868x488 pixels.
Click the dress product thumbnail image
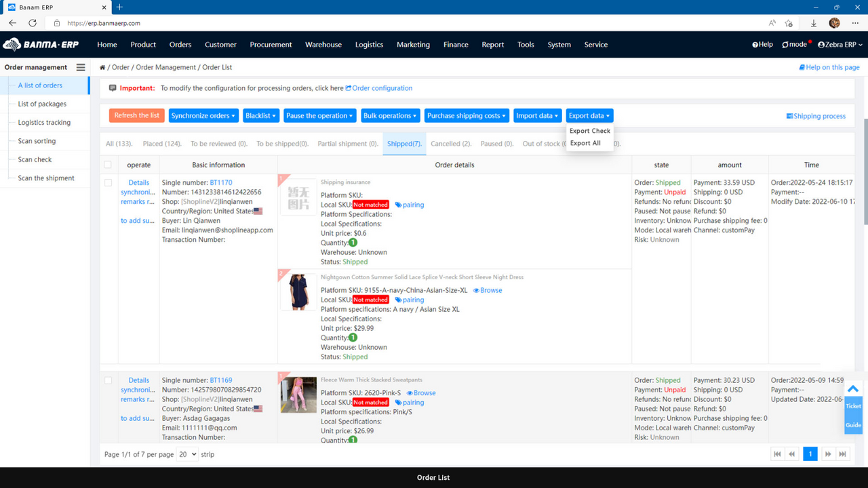pos(298,291)
